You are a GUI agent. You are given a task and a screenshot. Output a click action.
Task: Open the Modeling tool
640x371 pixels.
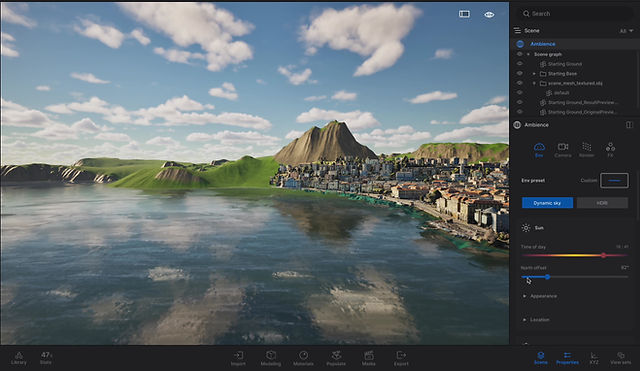tap(271, 358)
